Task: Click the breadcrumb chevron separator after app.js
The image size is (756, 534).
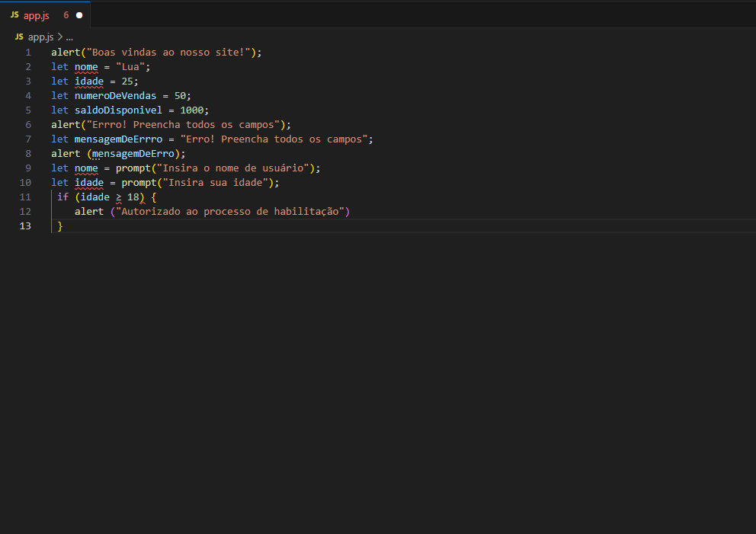Action: [x=59, y=37]
